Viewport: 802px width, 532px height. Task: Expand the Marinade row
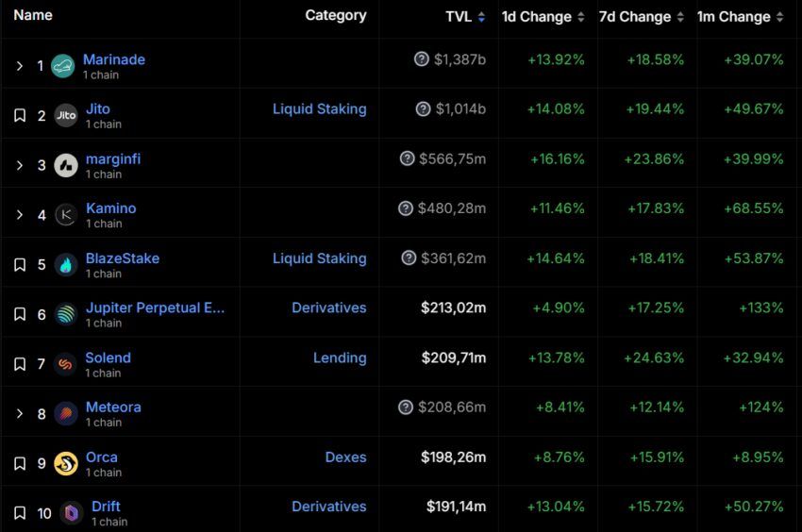[20, 66]
